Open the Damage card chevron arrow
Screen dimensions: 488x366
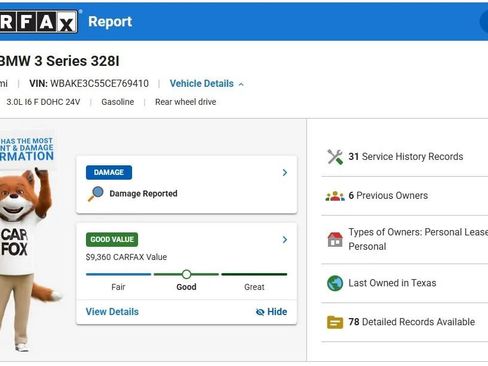coord(285,172)
